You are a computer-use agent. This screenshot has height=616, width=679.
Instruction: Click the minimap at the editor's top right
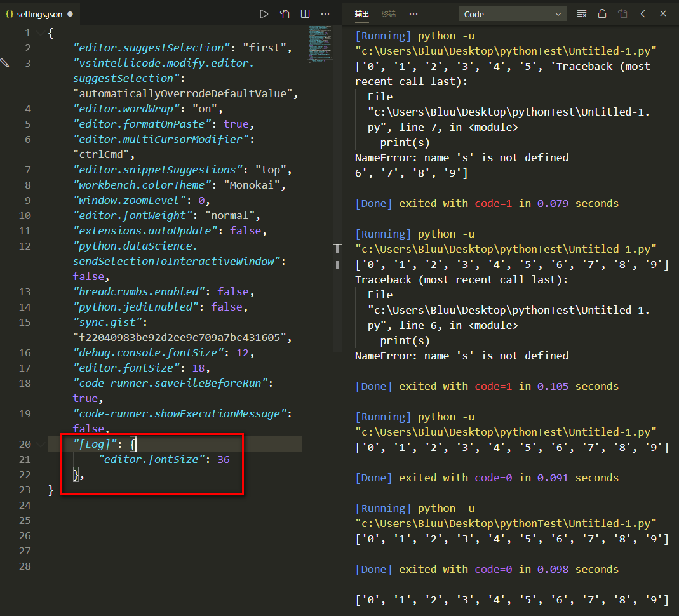coord(319,44)
